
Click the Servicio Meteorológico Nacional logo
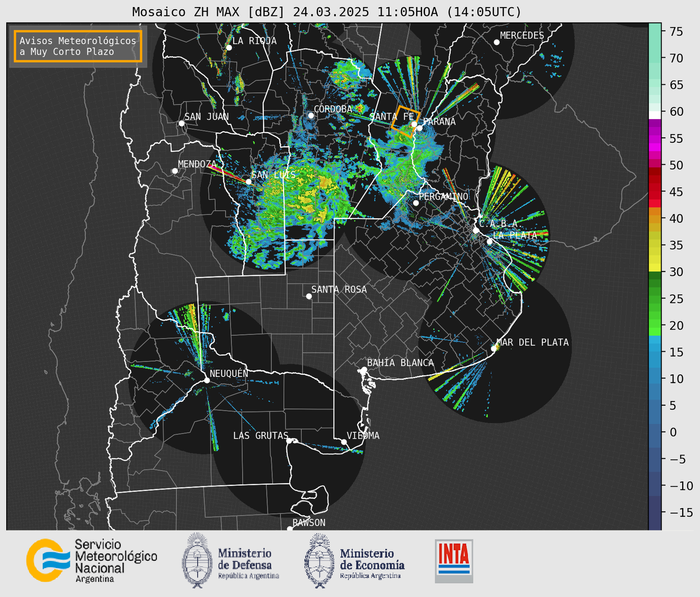click(92, 560)
